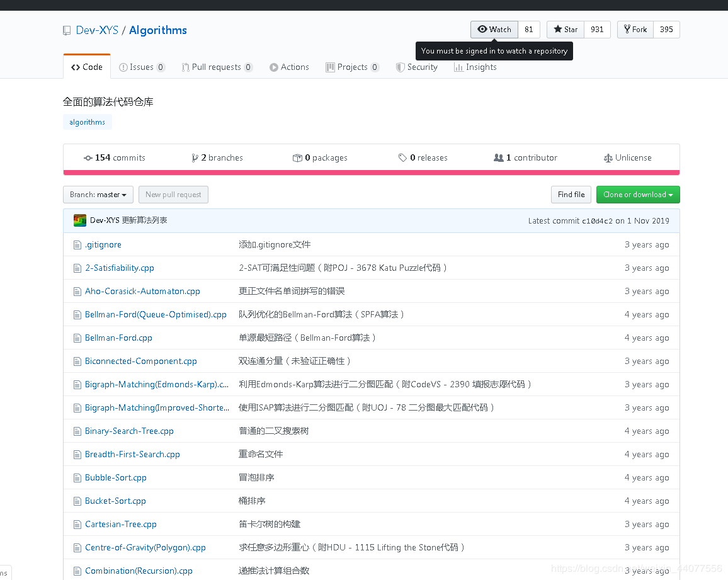Open the Insights tab

[475, 67]
